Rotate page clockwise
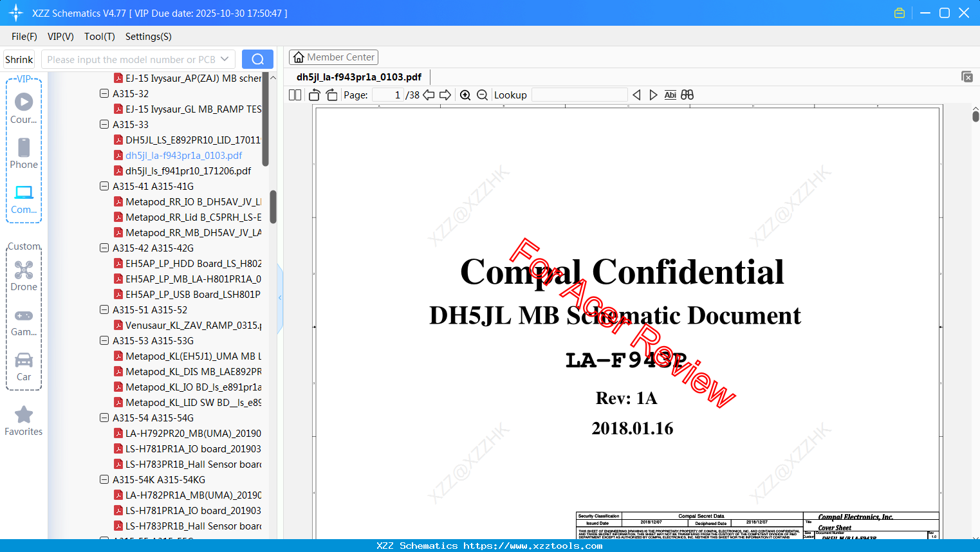Viewport: 980px width, 552px height. (x=332, y=95)
